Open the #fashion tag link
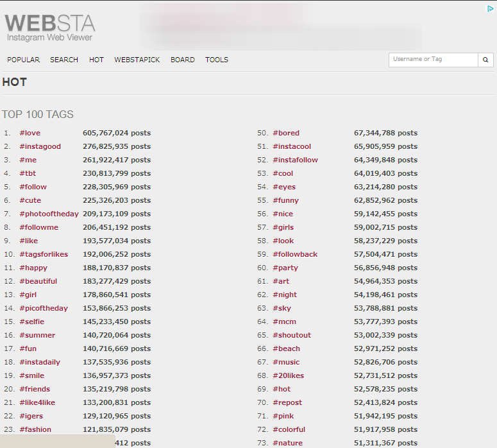Image resolution: width=497 pixels, height=448 pixels. coord(35,429)
